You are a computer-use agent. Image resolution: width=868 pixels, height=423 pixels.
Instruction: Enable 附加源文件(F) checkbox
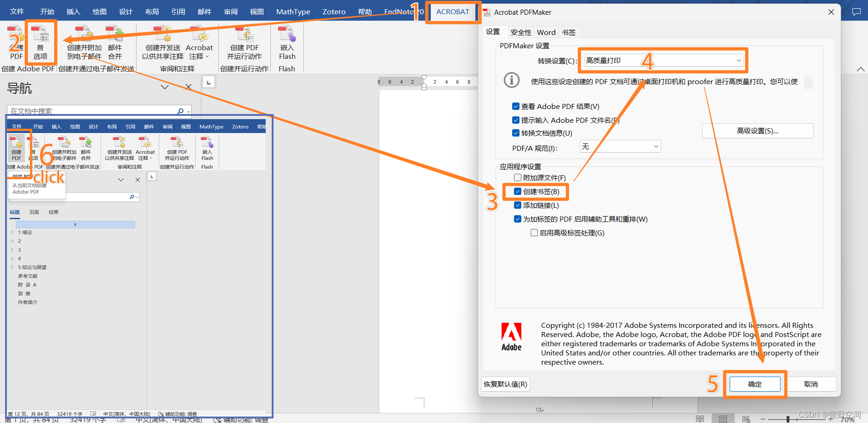click(518, 177)
